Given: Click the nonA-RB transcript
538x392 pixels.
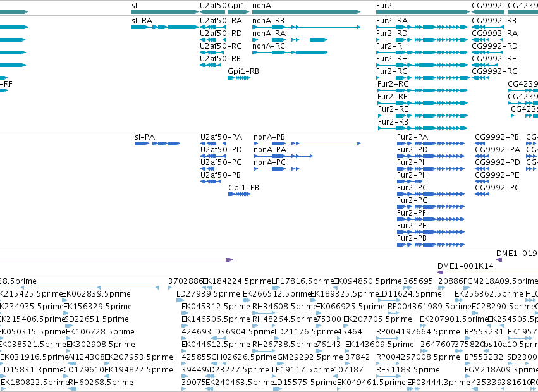Looking at the screenshot, I should [268, 21].
